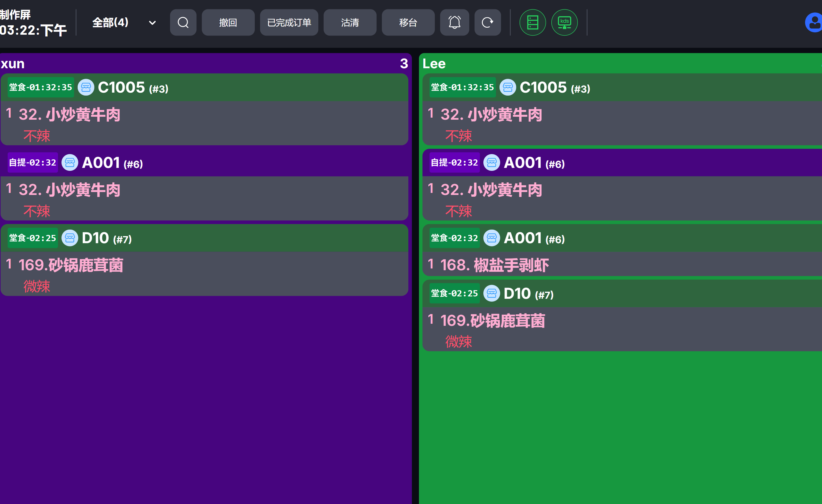This screenshot has height=504, width=822.
Task: Click the 移台 button
Action: (x=408, y=22)
